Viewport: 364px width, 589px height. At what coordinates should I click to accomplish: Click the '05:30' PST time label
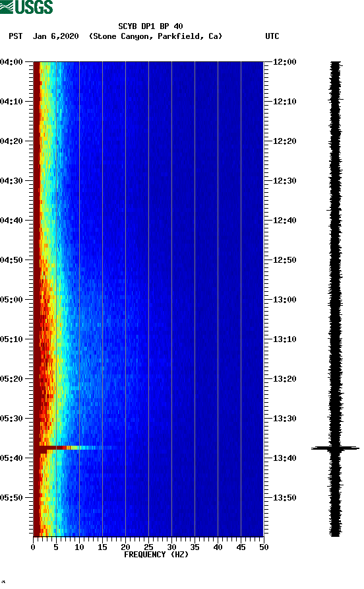tap(12, 419)
